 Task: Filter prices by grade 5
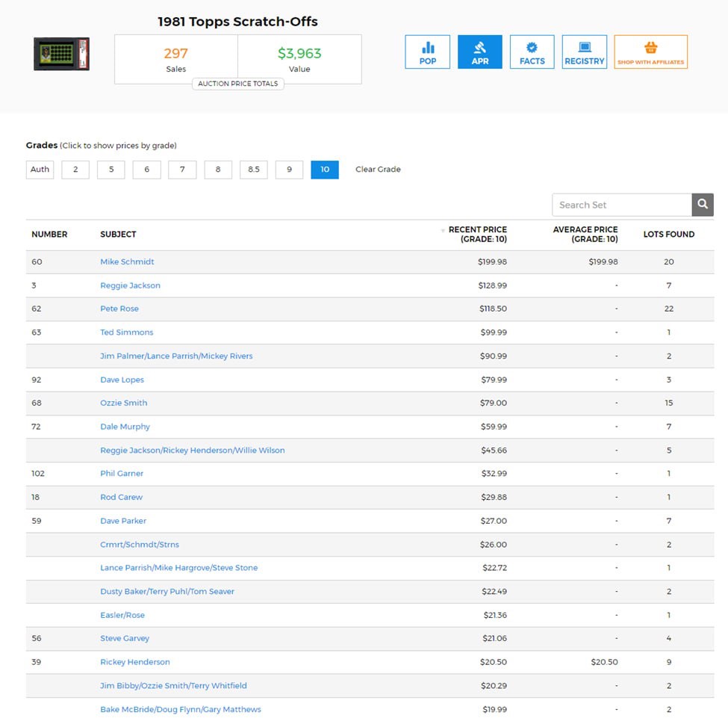pyautogui.click(x=111, y=170)
